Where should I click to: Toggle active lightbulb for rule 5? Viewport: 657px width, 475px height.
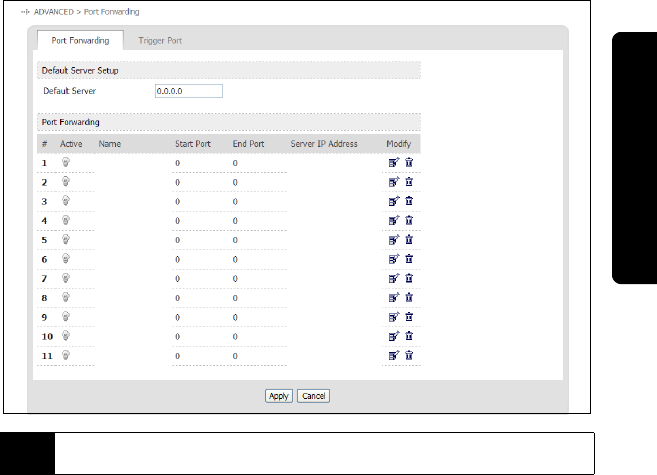pos(67,239)
